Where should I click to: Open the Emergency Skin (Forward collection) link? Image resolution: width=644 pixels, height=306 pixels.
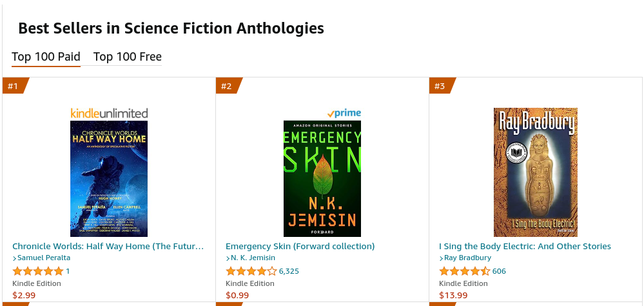pos(300,246)
